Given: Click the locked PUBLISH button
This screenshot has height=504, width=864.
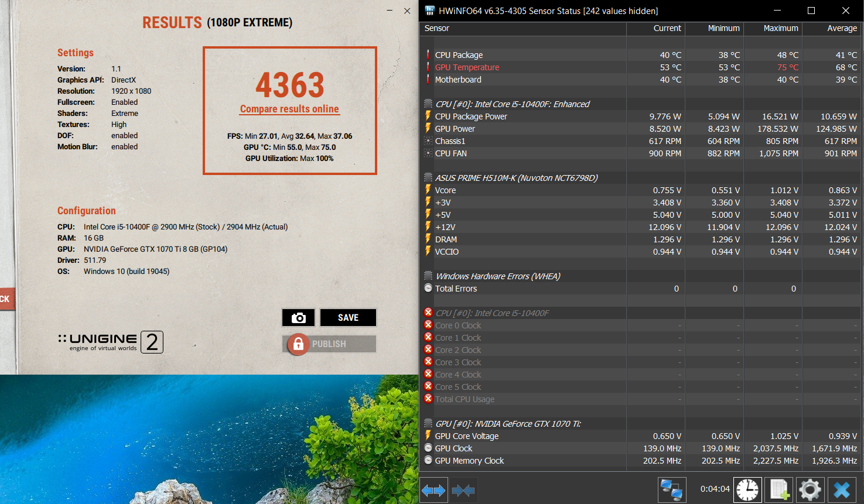Looking at the screenshot, I should (x=329, y=344).
